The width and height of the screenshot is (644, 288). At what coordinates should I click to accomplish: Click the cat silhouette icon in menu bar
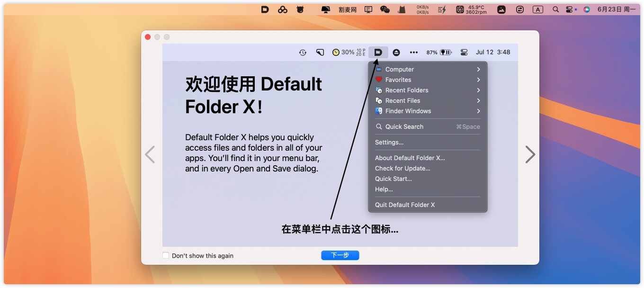click(401, 9)
